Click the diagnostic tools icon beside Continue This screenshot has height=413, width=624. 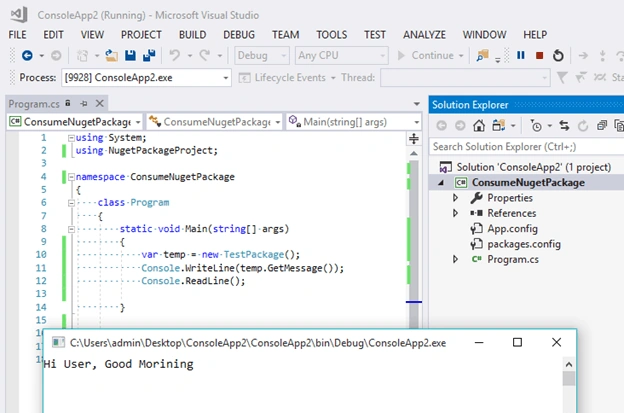tap(482, 55)
